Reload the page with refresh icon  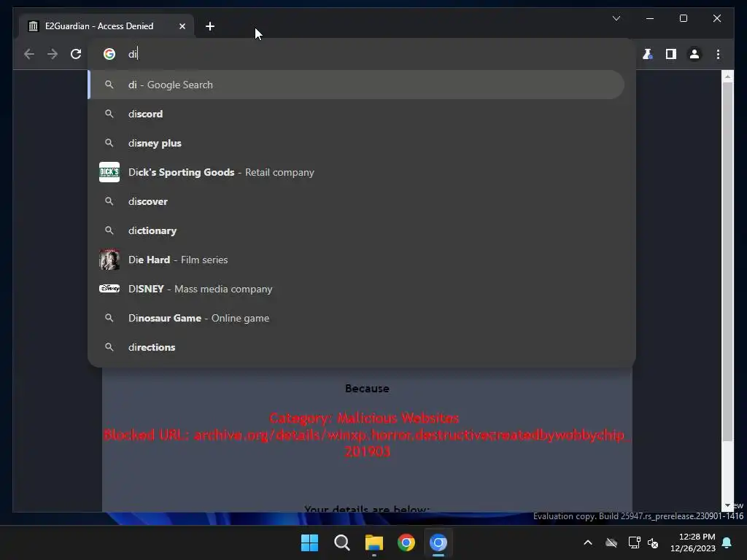point(76,54)
